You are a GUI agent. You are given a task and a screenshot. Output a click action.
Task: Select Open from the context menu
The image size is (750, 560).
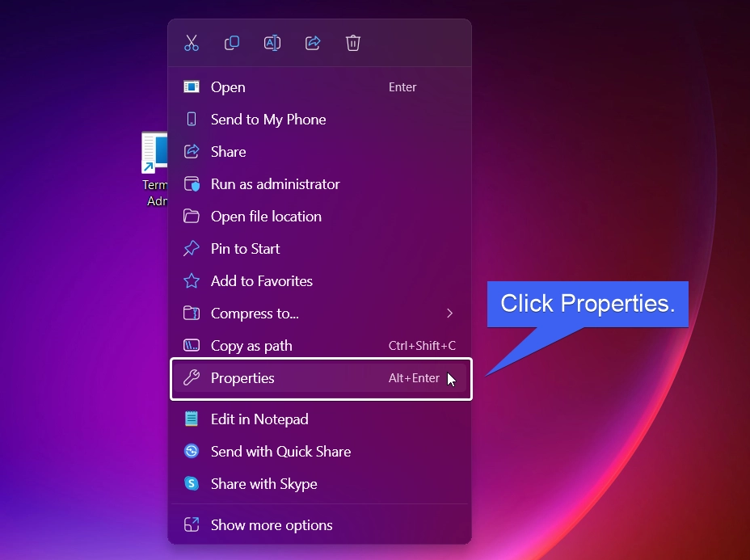319,87
